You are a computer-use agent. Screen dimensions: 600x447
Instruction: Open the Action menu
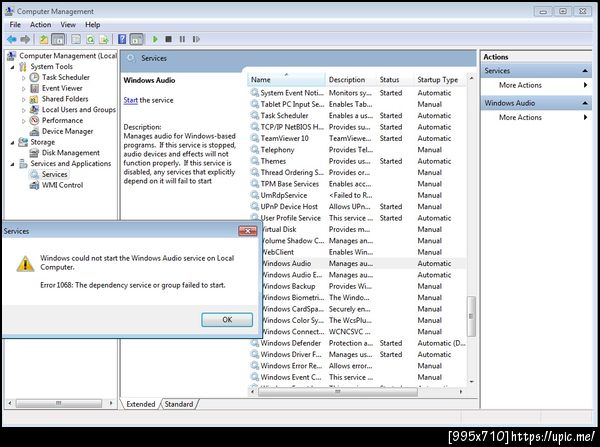41,25
